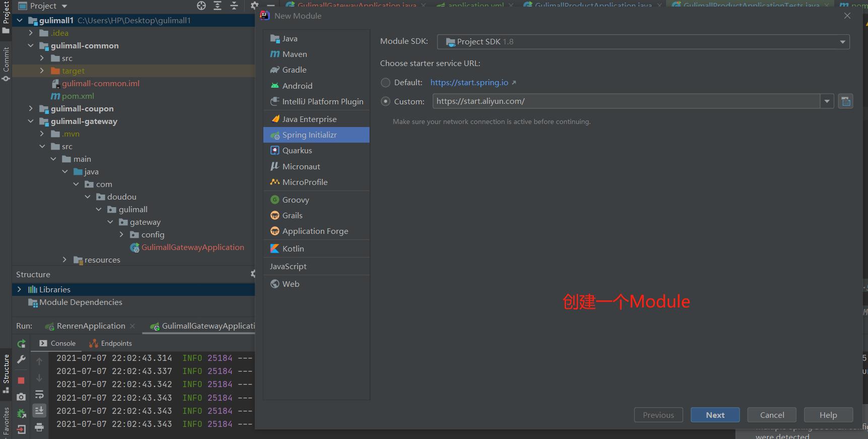This screenshot has height=439, width=868.
Task: Click the browse icon beside custom URL field
Action: [846, 101]
